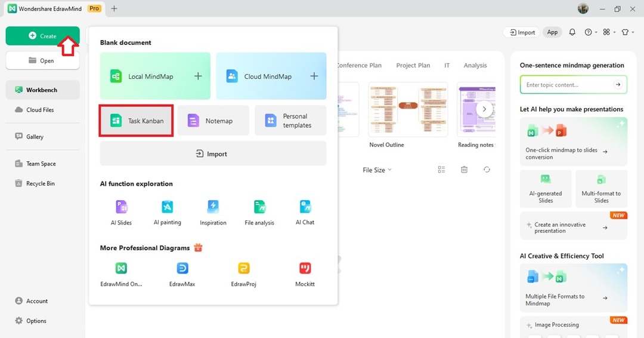Expand the File Size sort dropdown
Viewport: 644px width, 338px height.
[x=377, y=170]
